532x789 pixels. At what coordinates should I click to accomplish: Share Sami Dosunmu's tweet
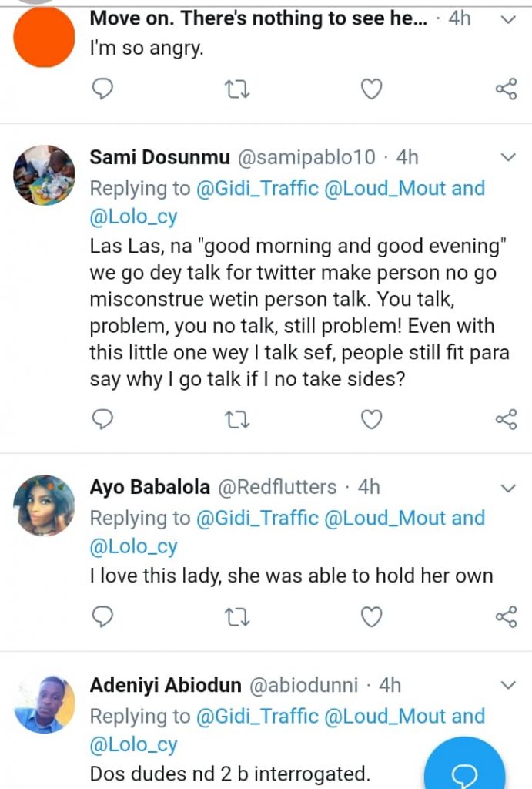(506, 419)
